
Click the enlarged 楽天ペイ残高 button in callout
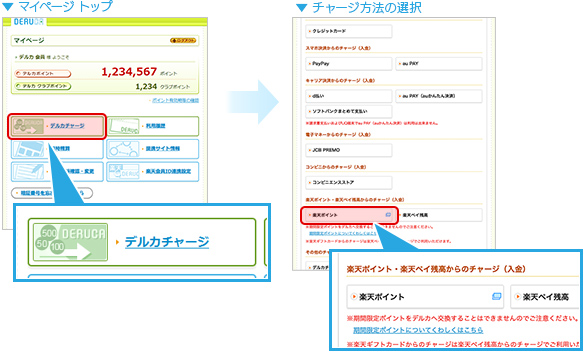[x=545, y=297]
